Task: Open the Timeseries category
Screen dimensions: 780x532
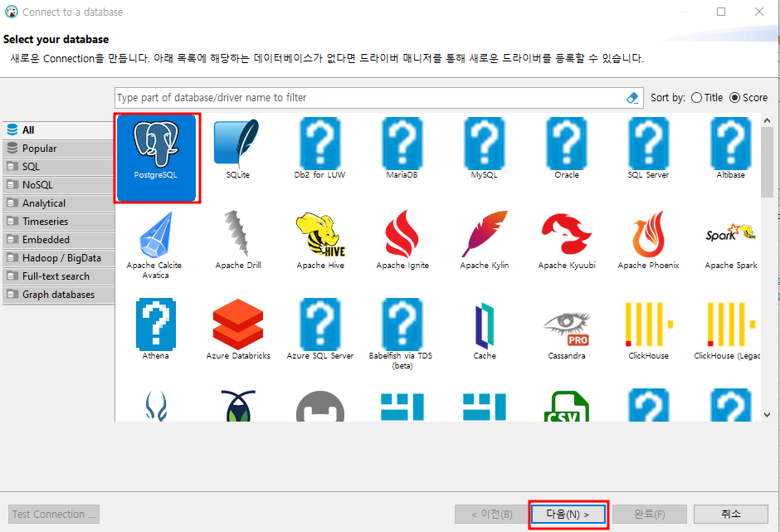Action: pos(58,222)
